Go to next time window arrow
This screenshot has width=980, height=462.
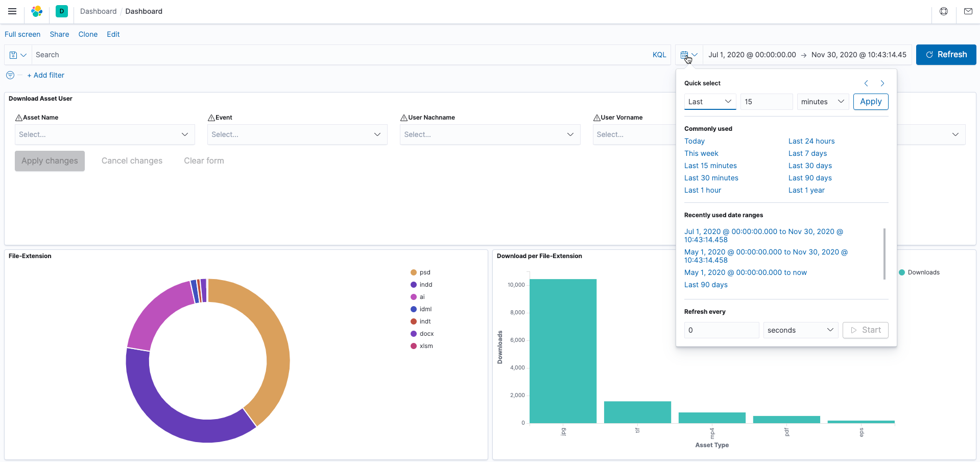pos(882,83)
